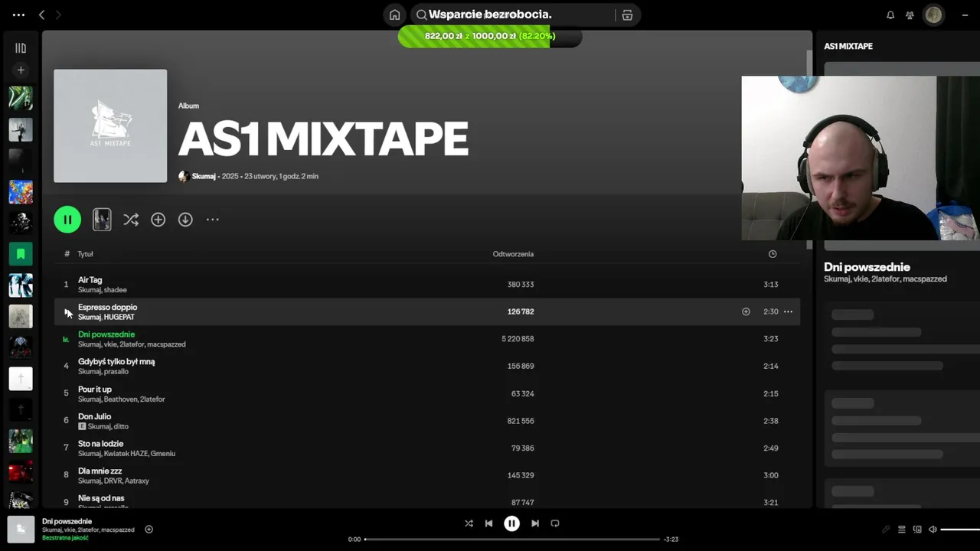Select the Pour it up track title

click(95, 390)
